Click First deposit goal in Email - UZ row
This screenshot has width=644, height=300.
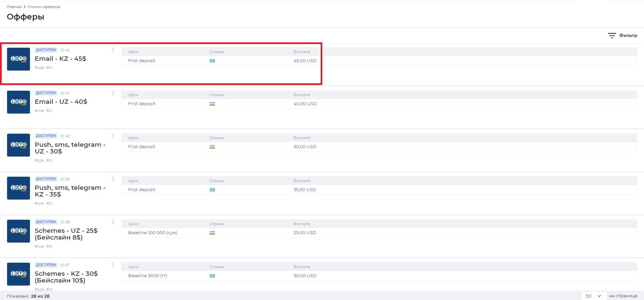(142, 103)
